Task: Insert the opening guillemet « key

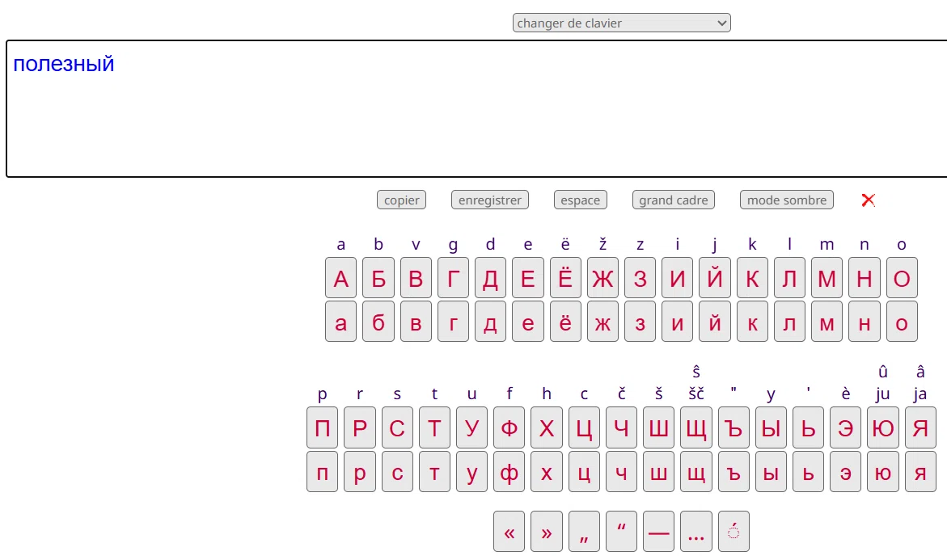Action: (x=509, y=532)
